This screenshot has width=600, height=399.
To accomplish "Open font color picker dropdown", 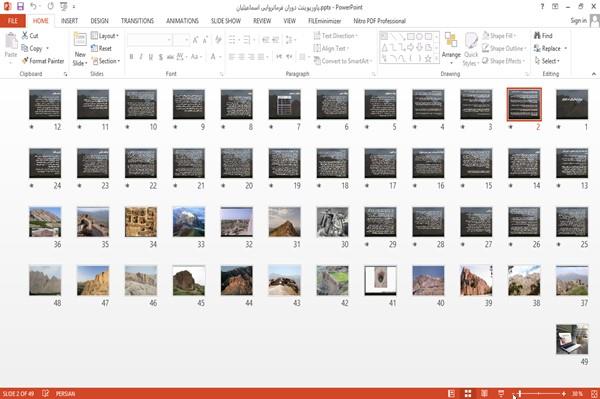I will pos(220,57).
